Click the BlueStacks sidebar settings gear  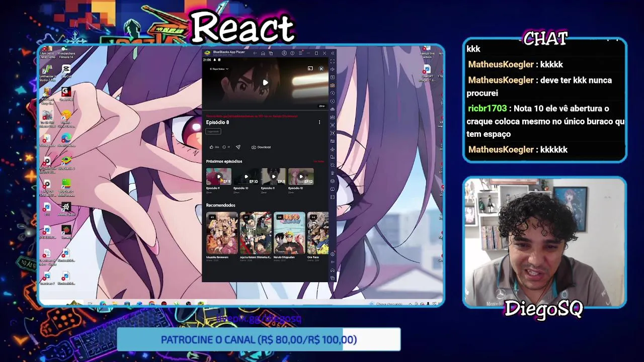333,254
